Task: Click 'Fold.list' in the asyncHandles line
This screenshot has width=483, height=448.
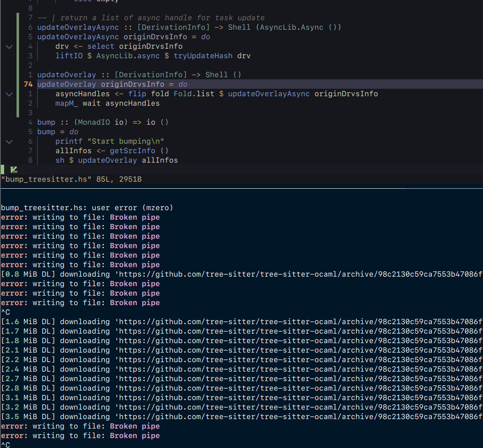Action: [x=194, y=94]
